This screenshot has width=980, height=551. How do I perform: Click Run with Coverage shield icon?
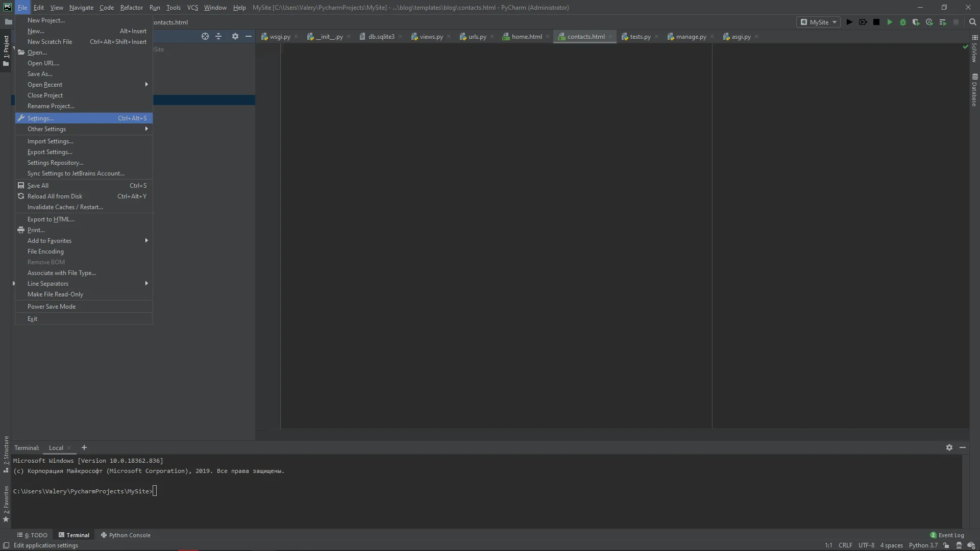(916, 22)
